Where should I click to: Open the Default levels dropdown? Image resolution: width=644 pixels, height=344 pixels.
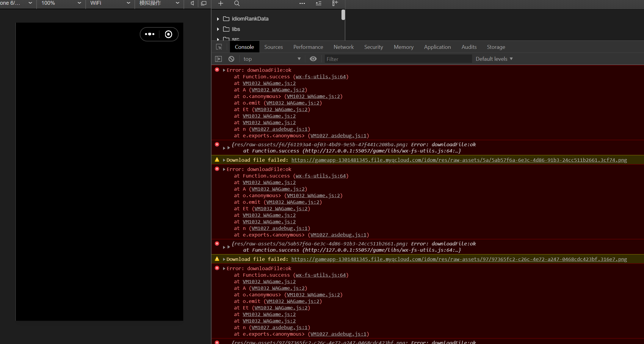pos(494,59)
